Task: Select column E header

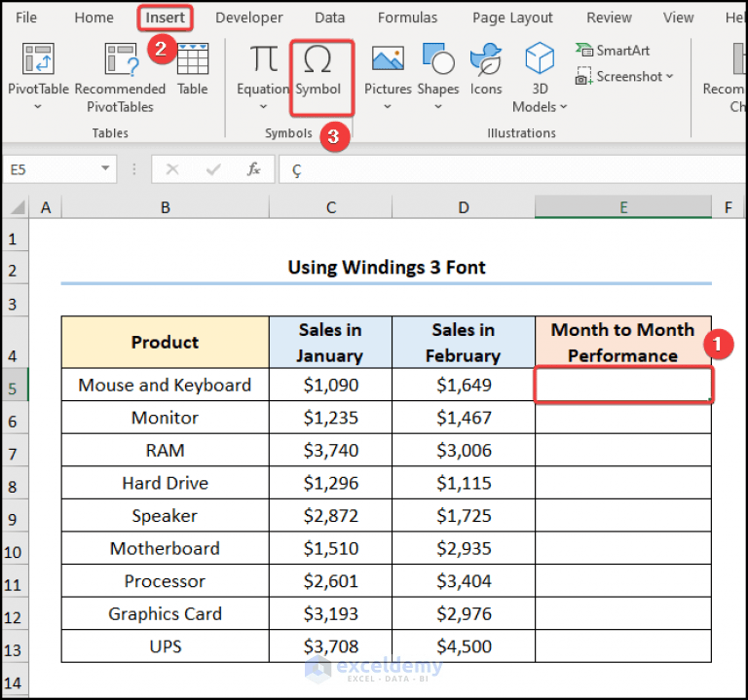Action: pyautogui.click(x=623, y=207)
